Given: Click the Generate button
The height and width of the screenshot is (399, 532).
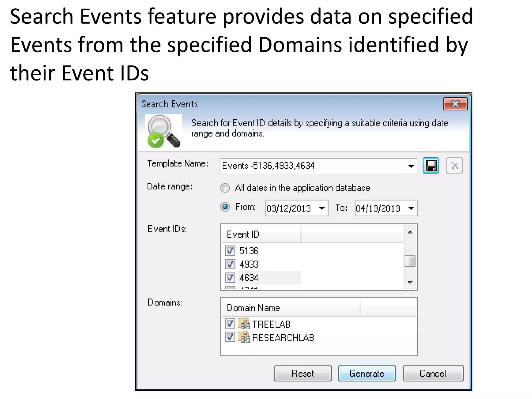Looking at the screenshot, I should click(367, 373).
